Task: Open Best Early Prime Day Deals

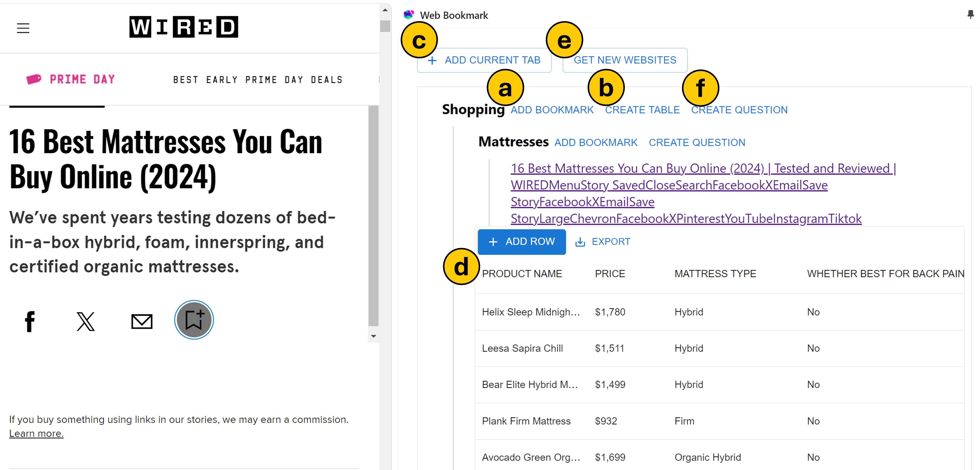Action: (x=258, y=79)
